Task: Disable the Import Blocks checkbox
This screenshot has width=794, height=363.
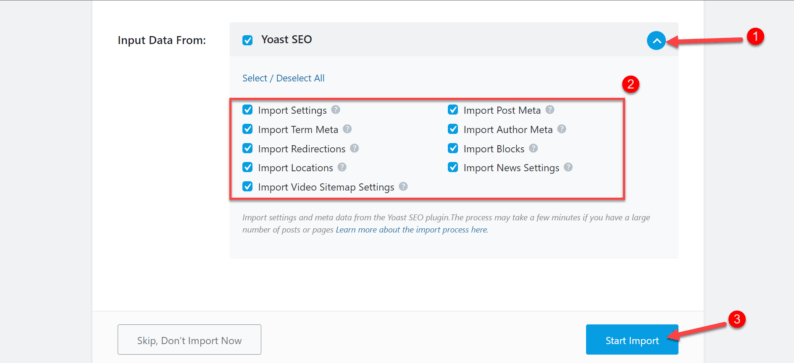Action: [453, 148]
